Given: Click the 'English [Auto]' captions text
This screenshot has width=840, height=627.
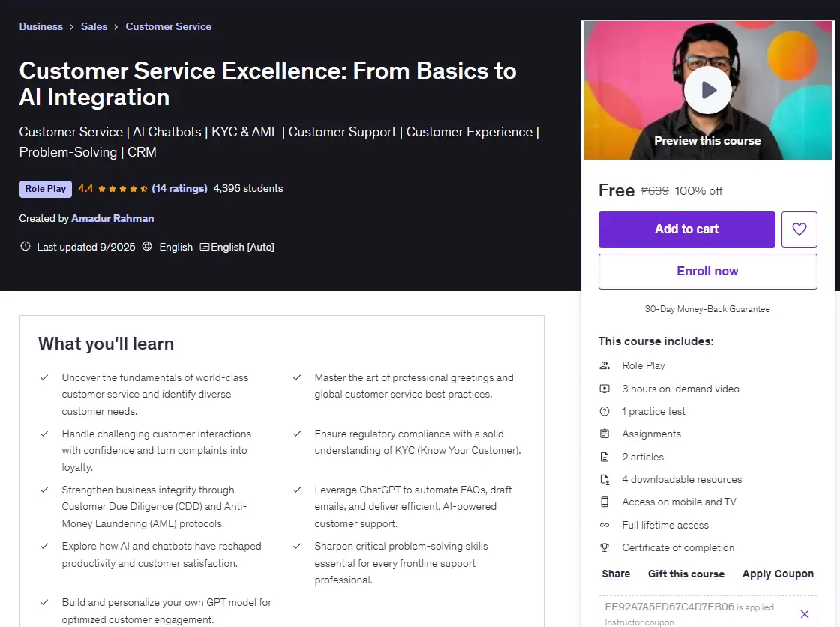Looking at the screenshot, I should coord(243,247).
